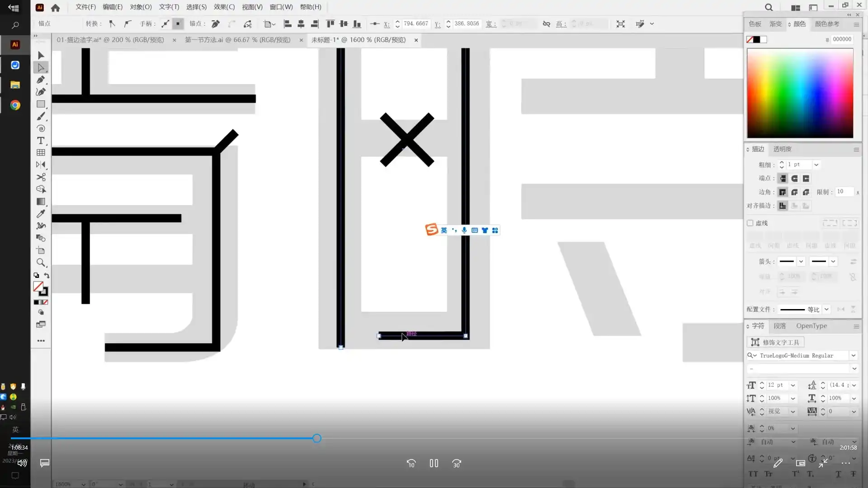This screenshot has height=488, width=868.
Task: Expand the TrueLogoG-Medium font family dropdown
Action: click(x=854, y=356)
